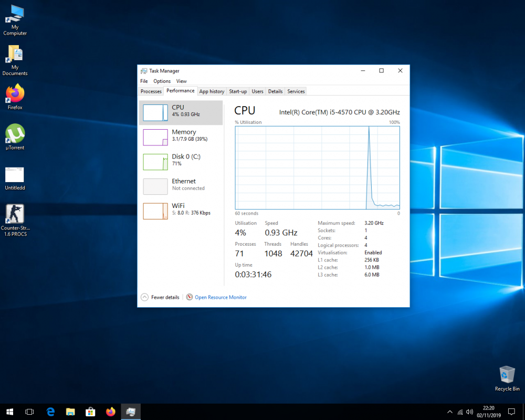Open the Options menu
Image resolution: width=525 pixels, height=420 pixels.
162,81
